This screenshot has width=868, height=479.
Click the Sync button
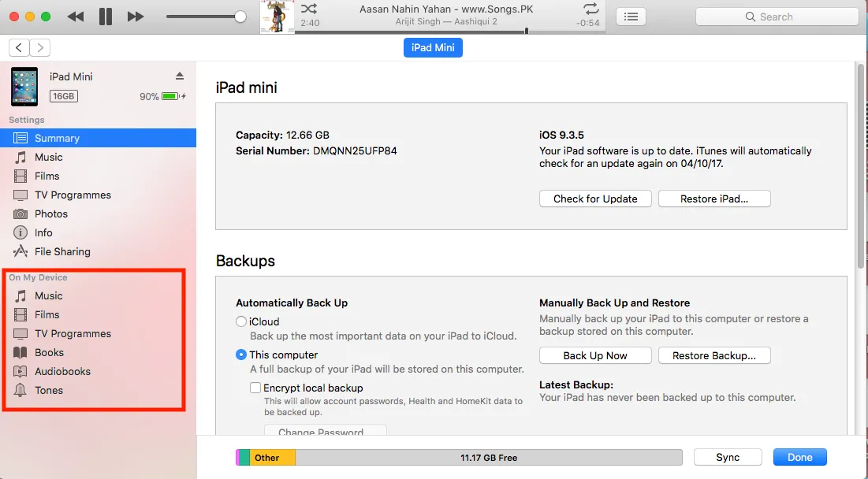(x=728, y=458)
